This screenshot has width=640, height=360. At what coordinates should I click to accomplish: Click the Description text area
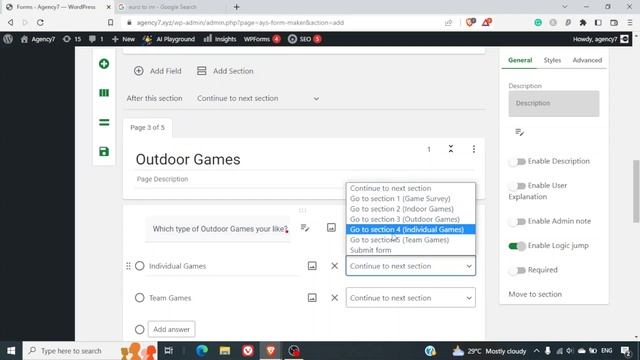pos(553,103)
